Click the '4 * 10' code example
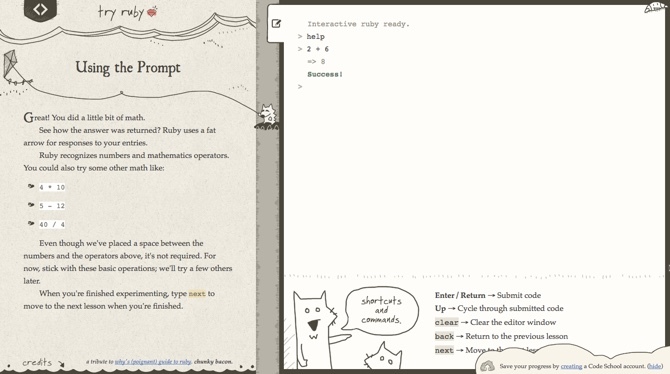 [x=52, y=187]
